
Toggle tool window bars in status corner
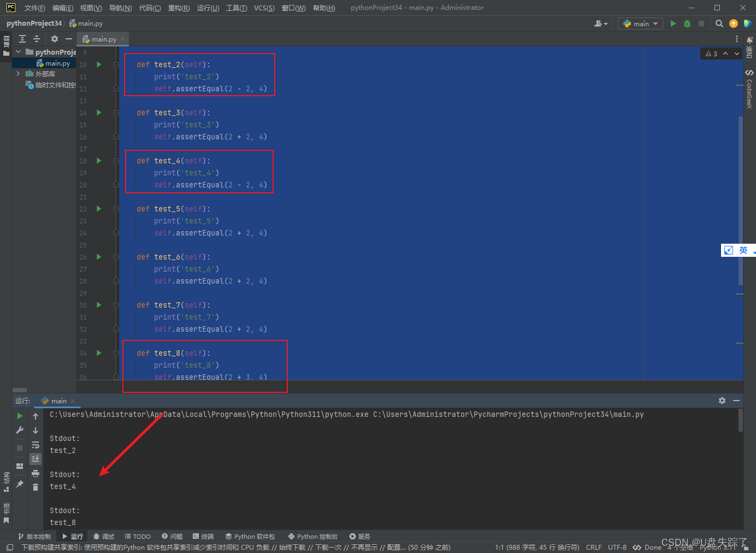[x=9, y=547]
